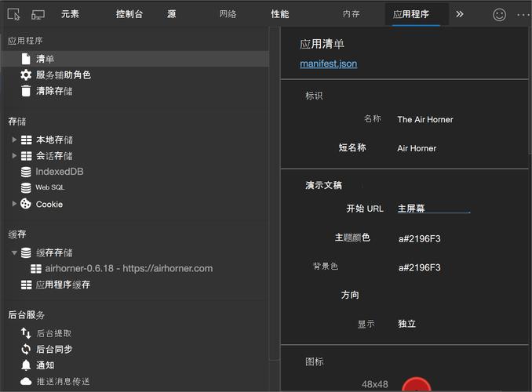The width and height of the screenshot is (532, 392).
Task: Open 通知 service
Action: click(46, 365)
